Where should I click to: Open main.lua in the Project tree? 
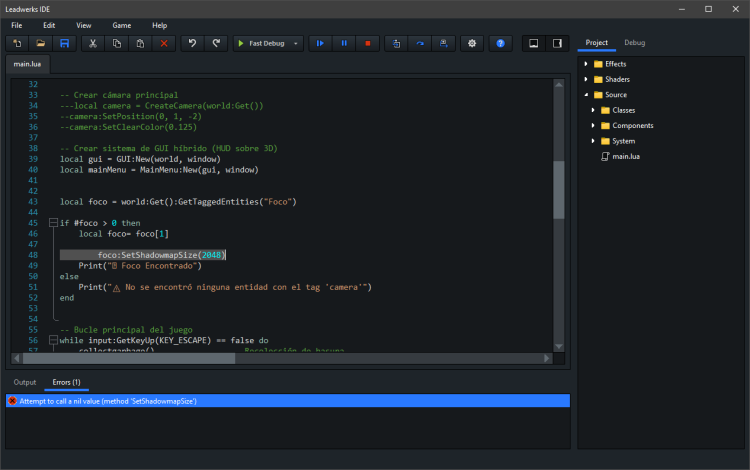click(625, 157)
